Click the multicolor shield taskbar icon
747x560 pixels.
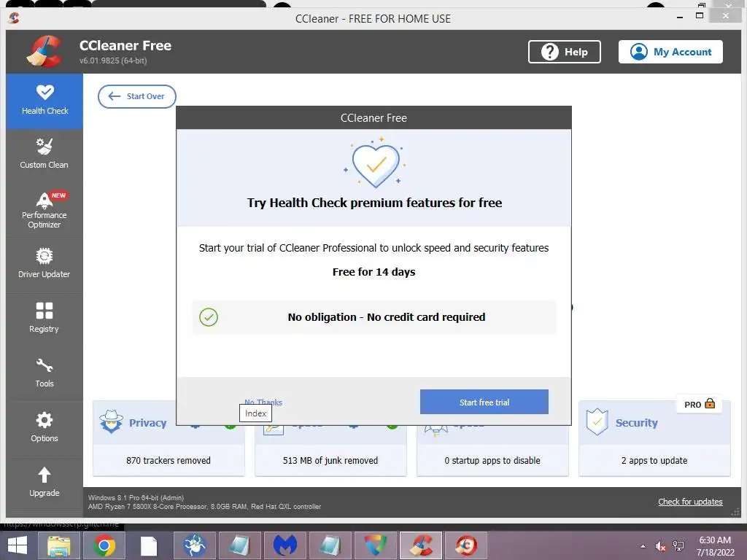pos(376,545)
